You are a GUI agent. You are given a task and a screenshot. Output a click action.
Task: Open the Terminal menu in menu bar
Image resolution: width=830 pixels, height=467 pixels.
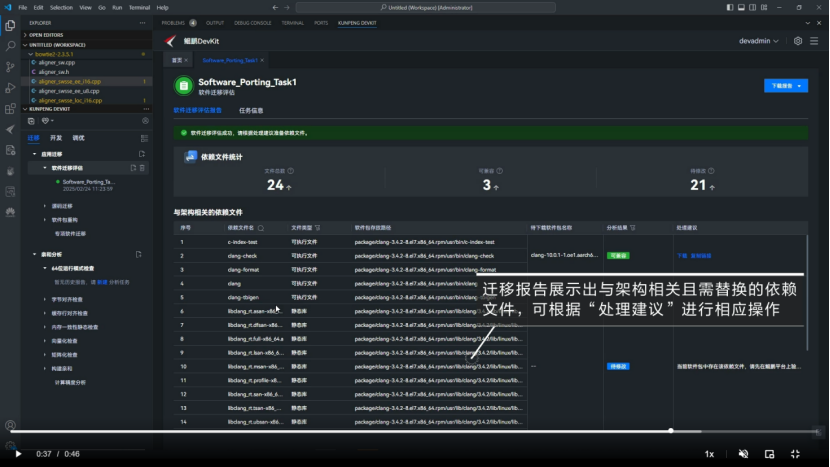pos(139,7)
